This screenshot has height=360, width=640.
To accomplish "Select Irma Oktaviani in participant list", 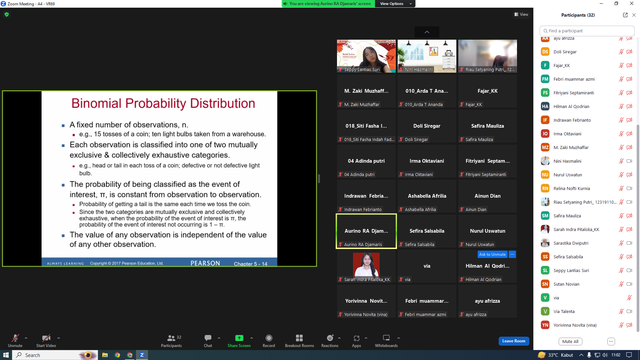I will coord(587,134).
